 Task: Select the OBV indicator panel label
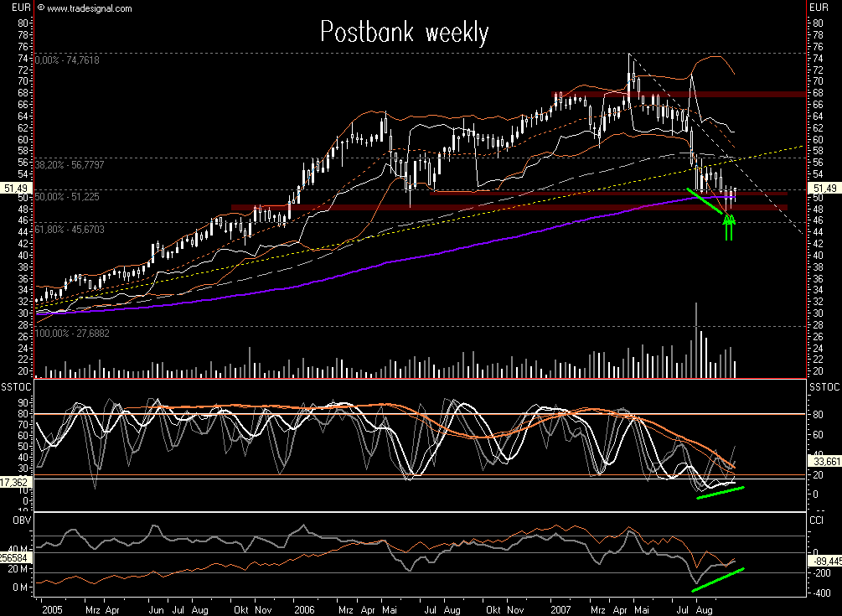coord(23,520)
